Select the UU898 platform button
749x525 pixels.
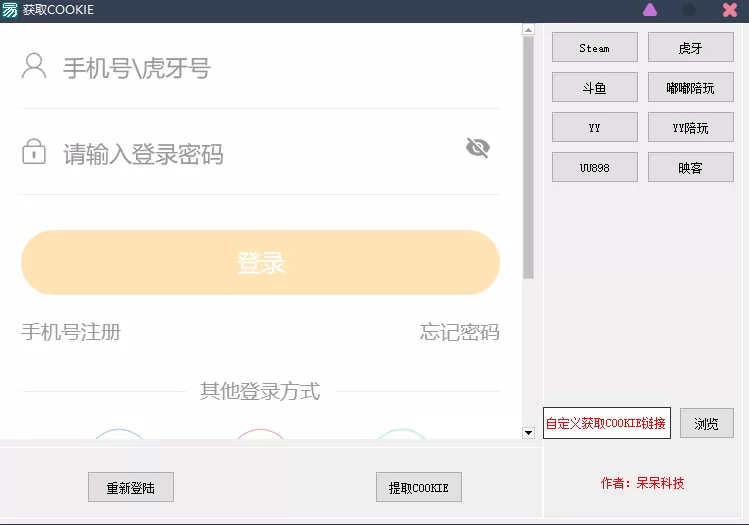click(595, 167)
